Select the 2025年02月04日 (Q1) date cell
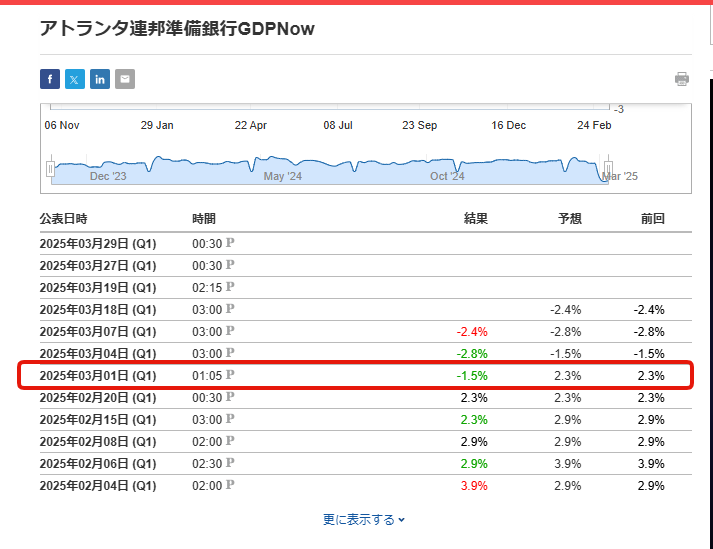The image size is (713, 549). pos(98,486)
